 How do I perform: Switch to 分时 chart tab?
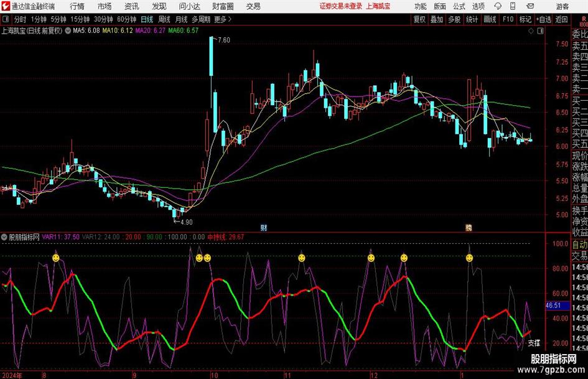21,19
